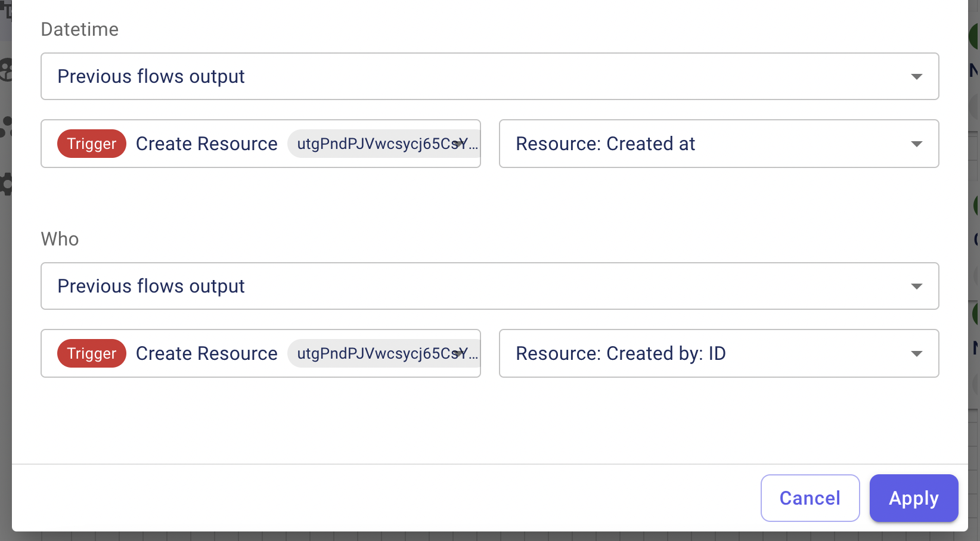
Task: Click the red Trigger badge under Datetime
Action: point(92,144)
